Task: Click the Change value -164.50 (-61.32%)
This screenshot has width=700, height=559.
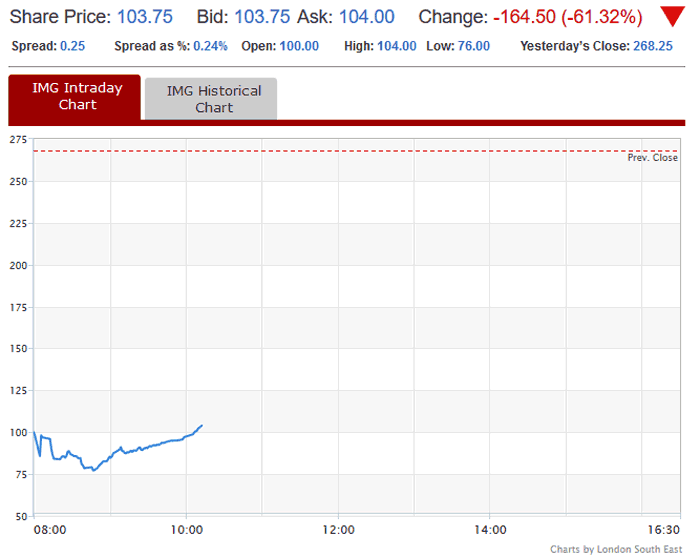Action: point(567,17)
